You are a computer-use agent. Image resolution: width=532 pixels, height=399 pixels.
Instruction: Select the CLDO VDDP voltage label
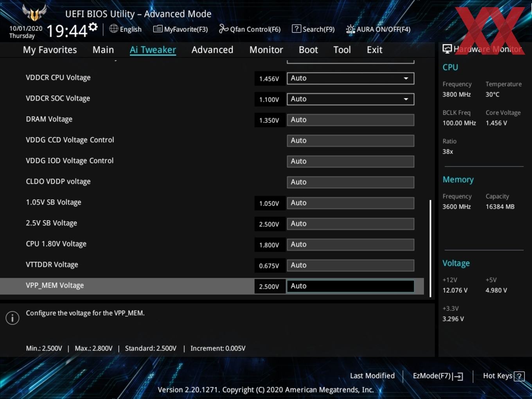tap(58, 181)
